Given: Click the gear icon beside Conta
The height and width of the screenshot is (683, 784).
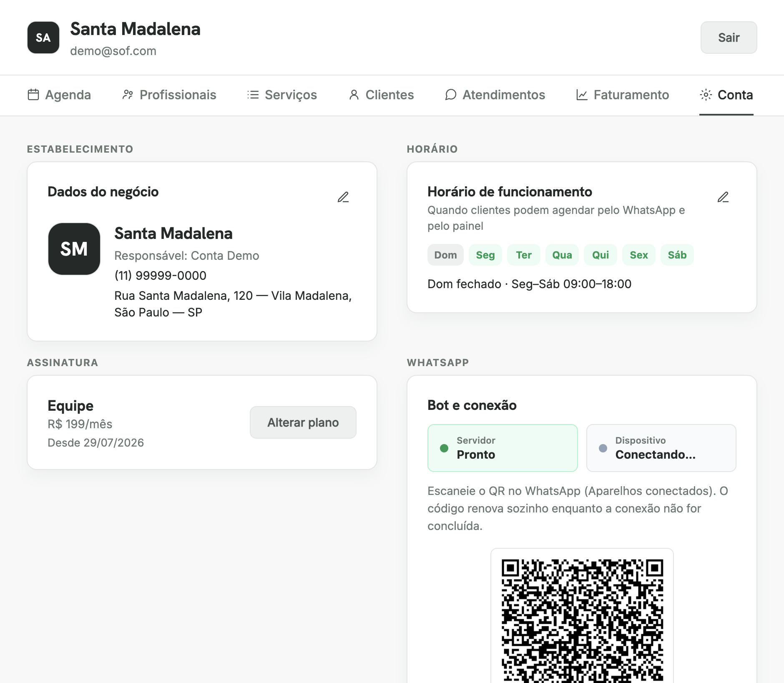Looking at the screenshot, I should (706, 95).
